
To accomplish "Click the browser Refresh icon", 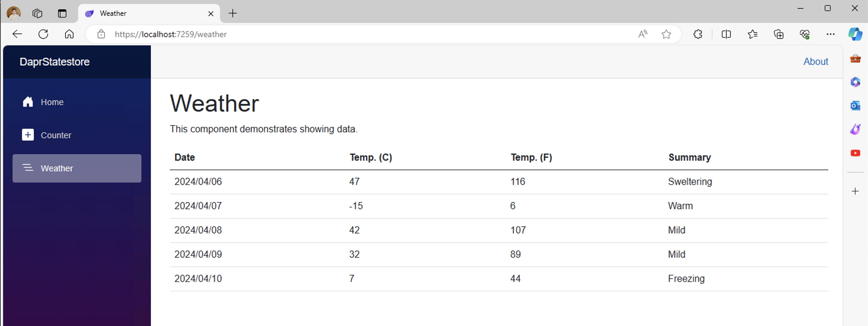I will pyautogui.click(x=43, y=34).
